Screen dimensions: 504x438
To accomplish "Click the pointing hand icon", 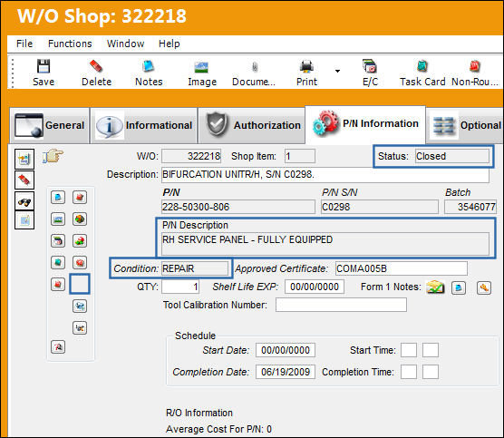I will [x=53, y=156].
